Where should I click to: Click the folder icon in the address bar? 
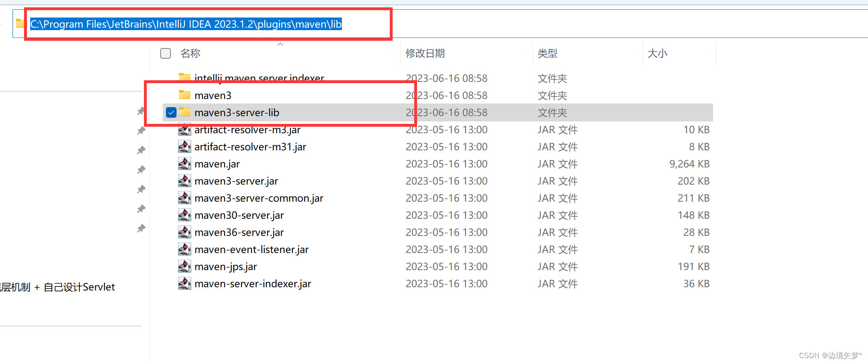point(20,24)
